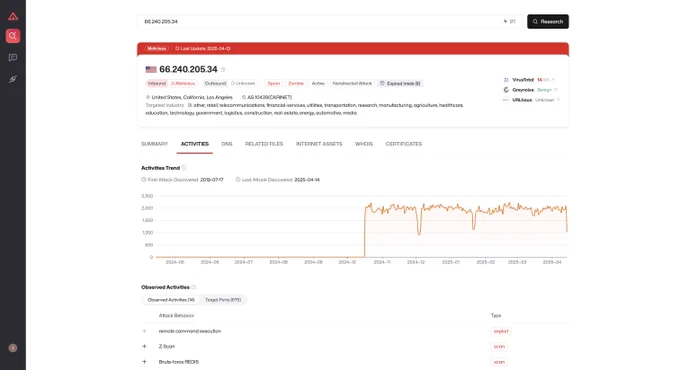Expand the Brute-force REDIS row
Screen dimensions: 680x370
point(144,362)
